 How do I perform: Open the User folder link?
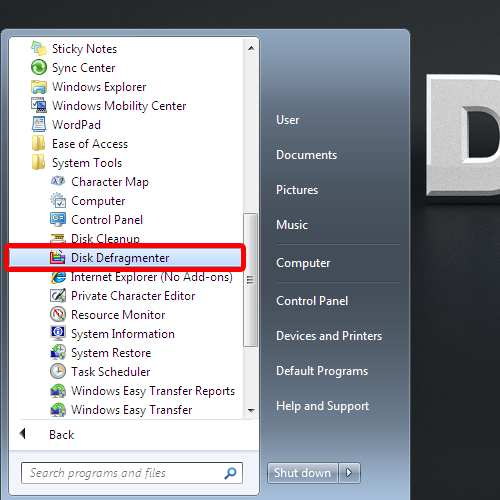[x=287, y=120]
